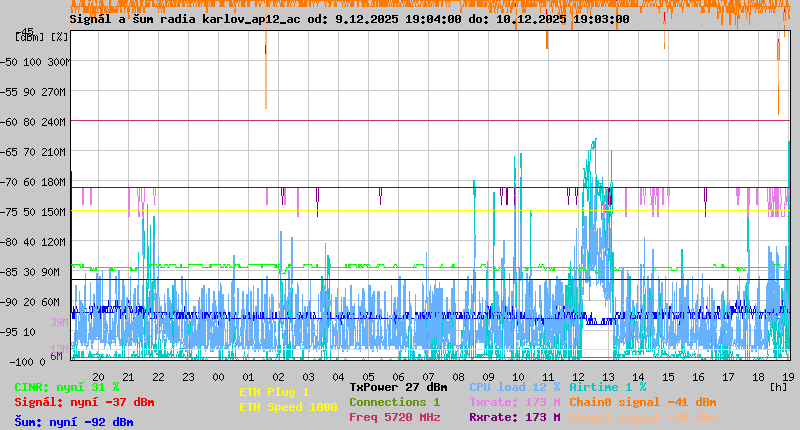The height and width of the screenshot is (430, 800).
Task: Click the Txrate 173 M legend
Action: (514, 402)
